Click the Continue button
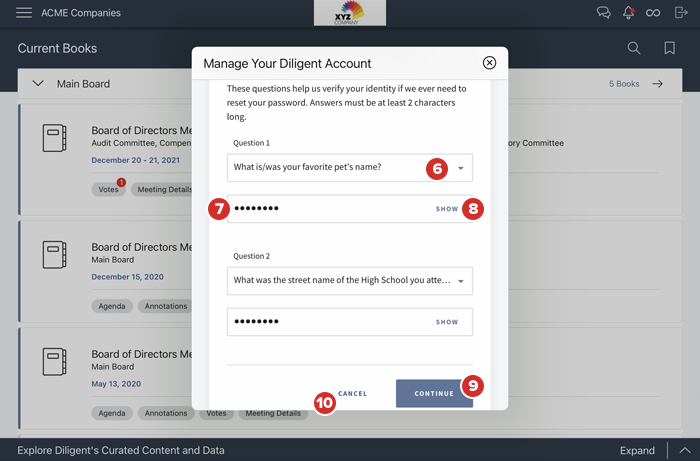The height and width of the screenshot is (461, 700). click(x=434, y=393)
